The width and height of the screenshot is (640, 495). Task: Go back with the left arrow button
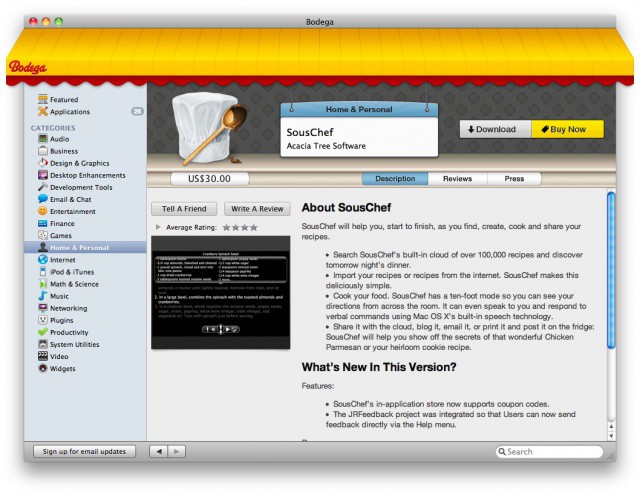coord(159,451)
